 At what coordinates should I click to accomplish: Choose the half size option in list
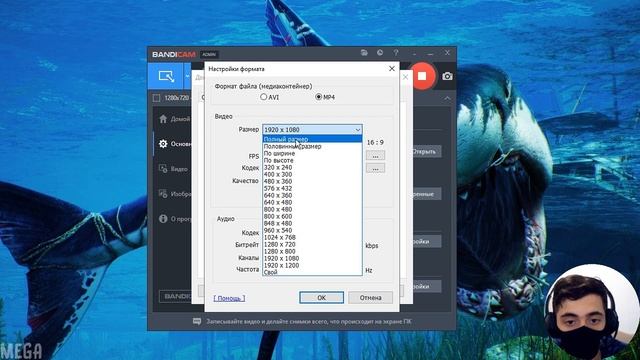tap(312, 146)
